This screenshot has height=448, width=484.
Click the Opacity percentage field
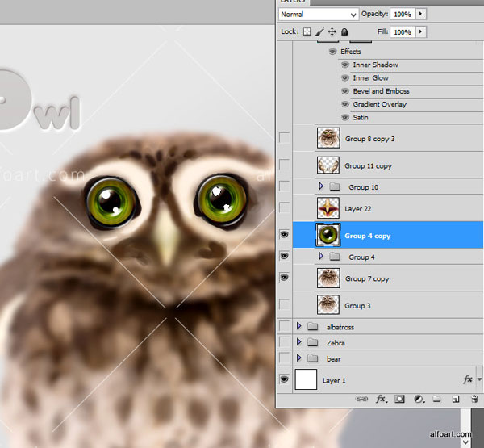point(403,15)
